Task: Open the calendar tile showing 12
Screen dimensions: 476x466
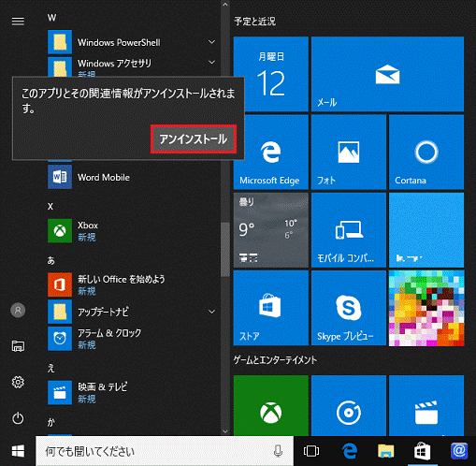Action: click(271, 74)
